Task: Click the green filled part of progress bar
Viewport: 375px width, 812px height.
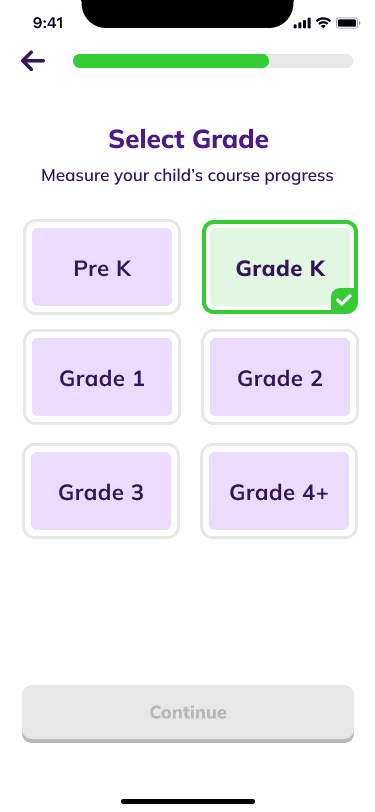Action: 171,61
